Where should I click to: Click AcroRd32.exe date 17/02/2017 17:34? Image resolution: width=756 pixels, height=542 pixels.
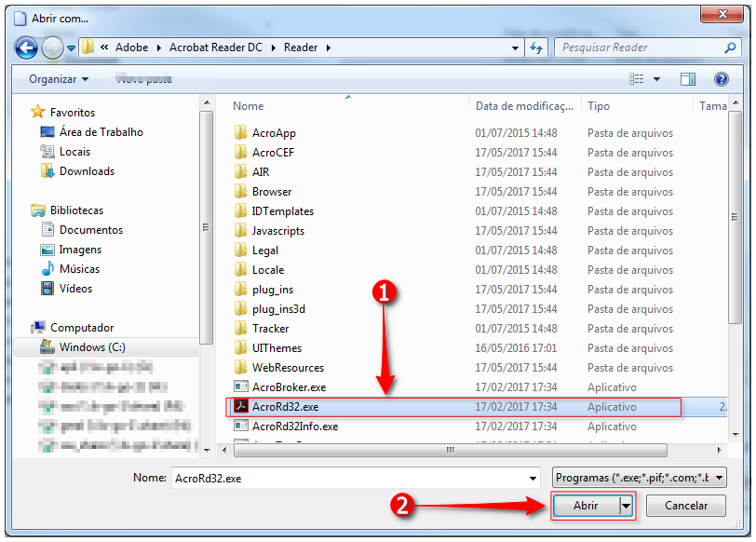516,406
